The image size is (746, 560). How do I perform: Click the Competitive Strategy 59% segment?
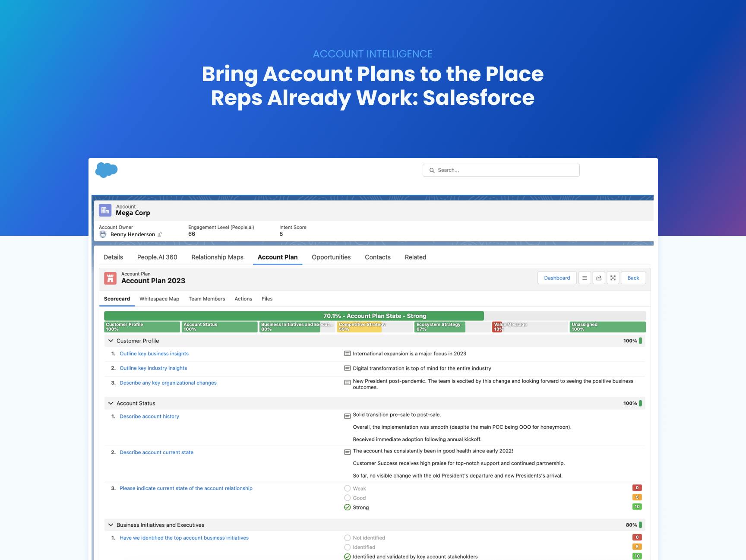click(375, 327)
